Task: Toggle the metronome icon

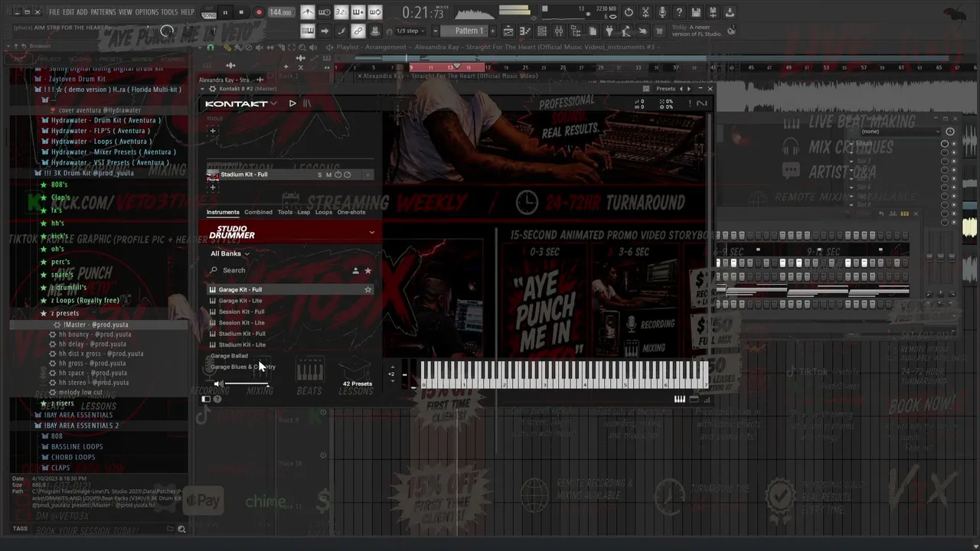Action: pyautogui.click(x=307, y=12)
